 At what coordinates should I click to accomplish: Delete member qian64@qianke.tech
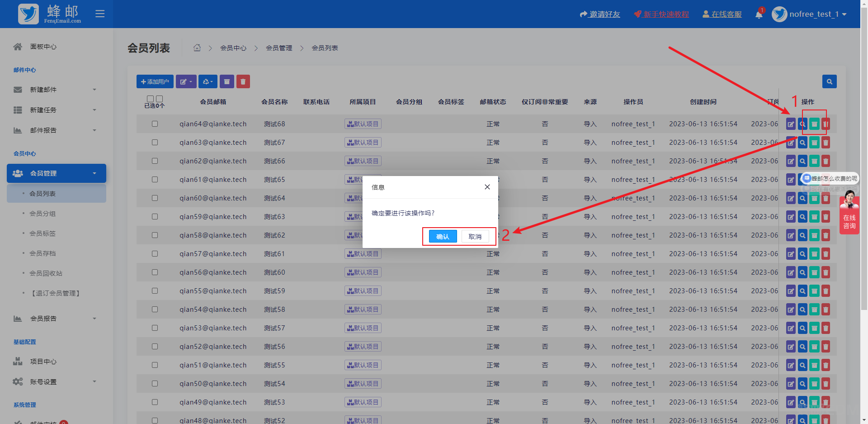point(826,124)
